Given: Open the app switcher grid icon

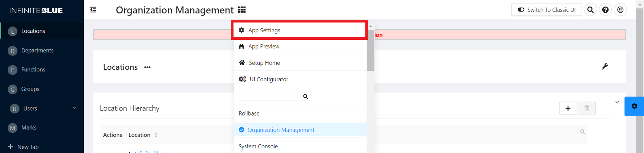Looking at the screenshot, I should click(242, 10).
